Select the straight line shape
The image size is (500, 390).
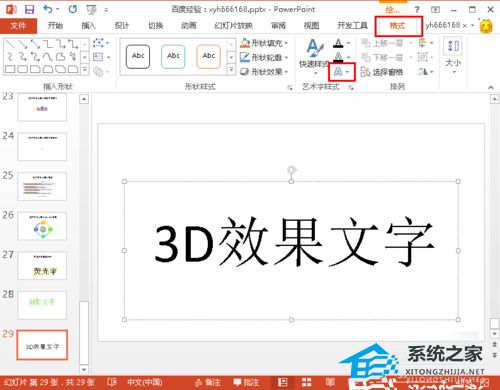(10, 44)
